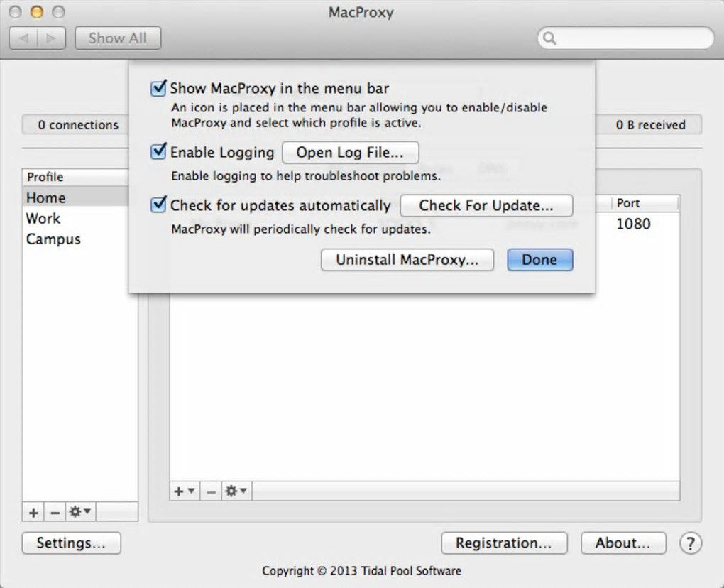Focus the toolbar search field

point(625,38)
